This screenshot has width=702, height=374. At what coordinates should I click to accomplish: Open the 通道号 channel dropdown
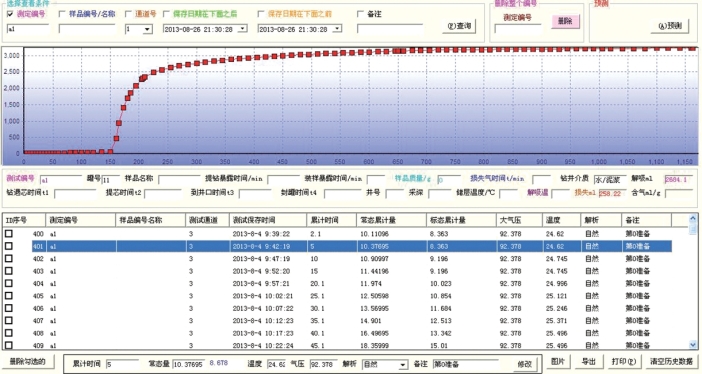(x=147, y=29)
